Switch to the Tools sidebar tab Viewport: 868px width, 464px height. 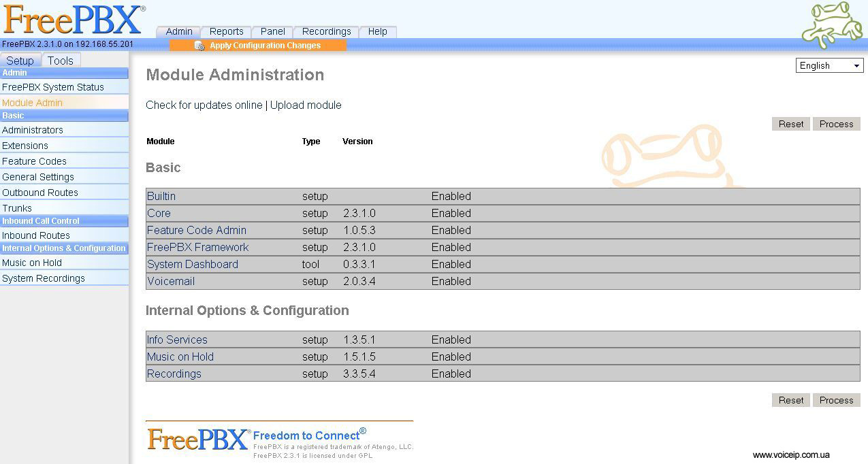point(61,61)
